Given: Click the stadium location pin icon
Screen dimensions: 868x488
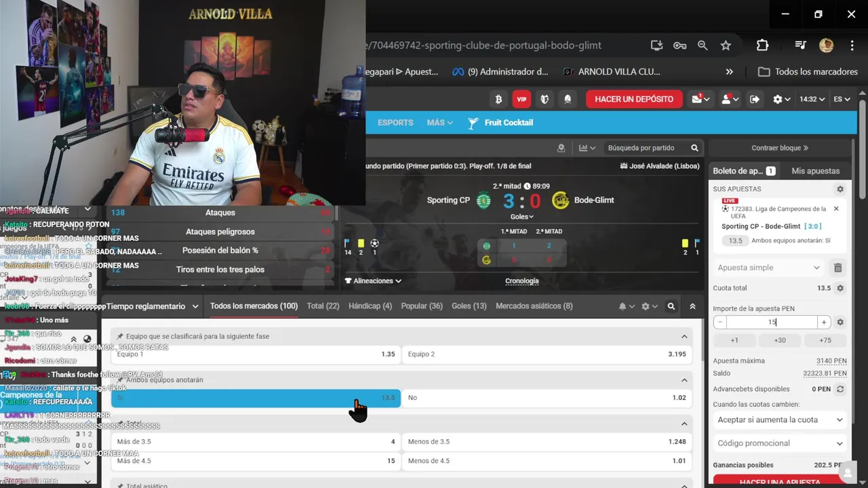Looking at the screenshot, I should click(561, 148).
